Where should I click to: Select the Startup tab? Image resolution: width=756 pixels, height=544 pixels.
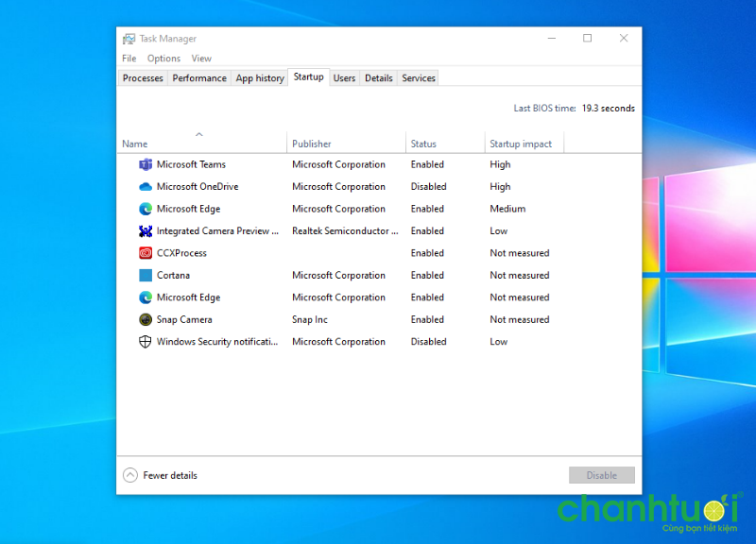pos(309,77)
